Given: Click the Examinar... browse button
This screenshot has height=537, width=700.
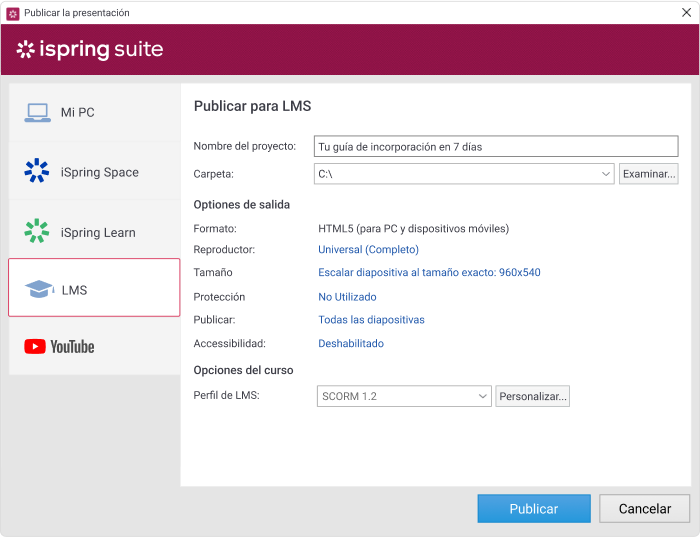Looking at the screenshot, I should click(649, 174).
